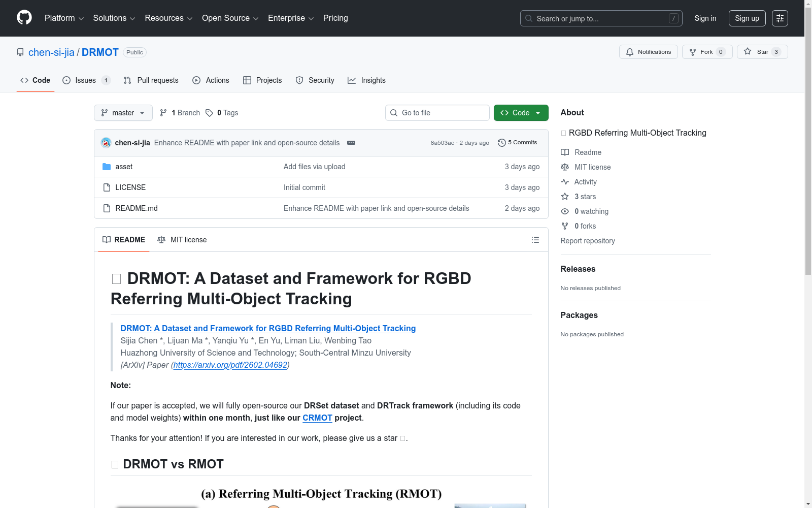
Task: Switch to the Code tab
Action: 36,80
